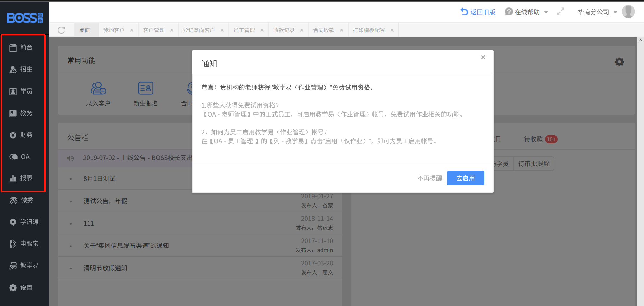Click 不再提醒 in the dialog
This screenshot has width=644, height=306.
point(430,178)
